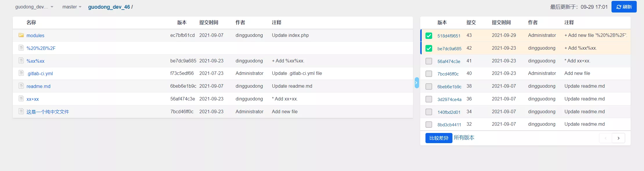Viewport: 644px width, 171px height.
Task: Click version f73c5edf66 in file table
Action: click(x=182, y=73)
